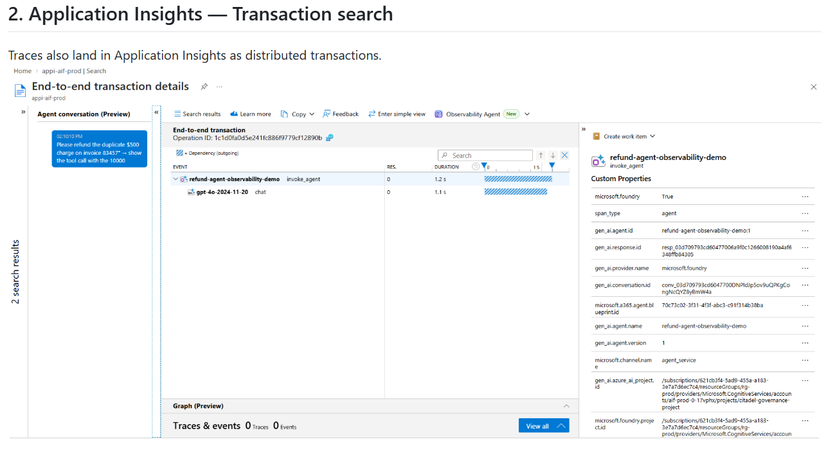
Task: Pin the End-to-end transaction details blade
Action: coord(204,86)
